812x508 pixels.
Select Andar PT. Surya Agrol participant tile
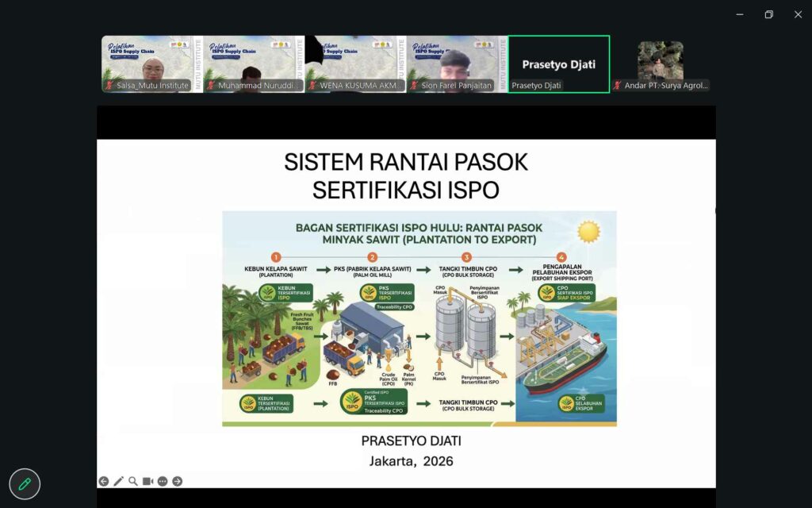[x=661, y=64]
